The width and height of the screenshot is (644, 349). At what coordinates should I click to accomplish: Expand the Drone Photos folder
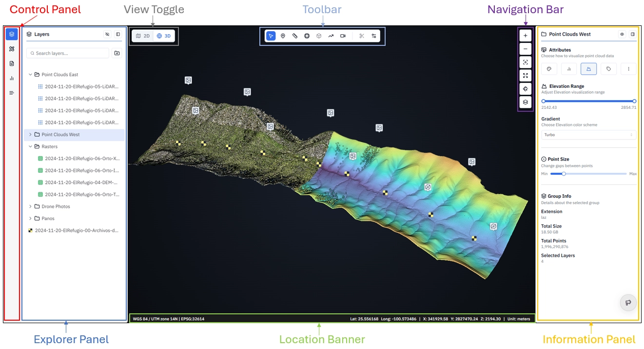pyautogui.click(x=30, y=206)
